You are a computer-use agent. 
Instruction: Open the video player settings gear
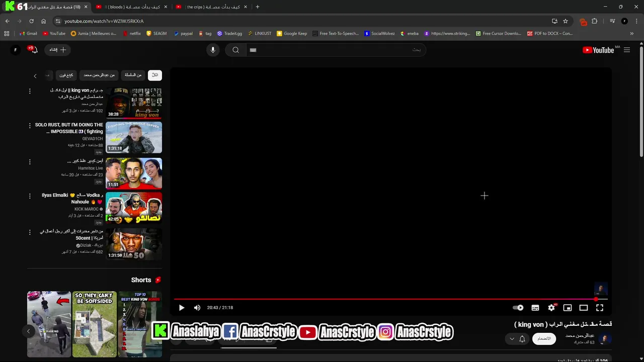pyautogui.click(x=551, y=308)
